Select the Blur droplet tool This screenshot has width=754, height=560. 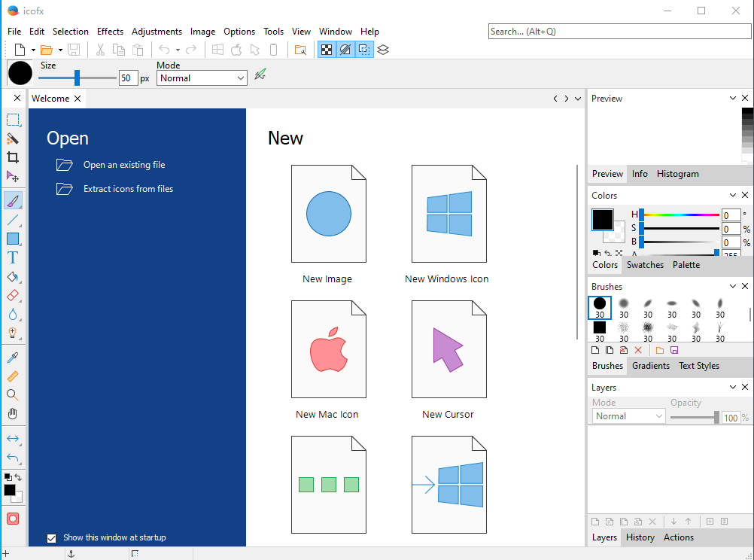pyautogui.click(x=13, y=314)
